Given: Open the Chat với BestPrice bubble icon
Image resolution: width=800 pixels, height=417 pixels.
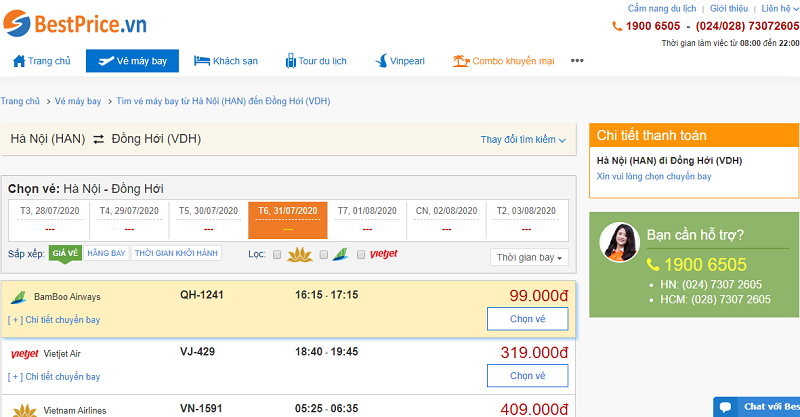Looking at the screenshot, I should [725, 407].
